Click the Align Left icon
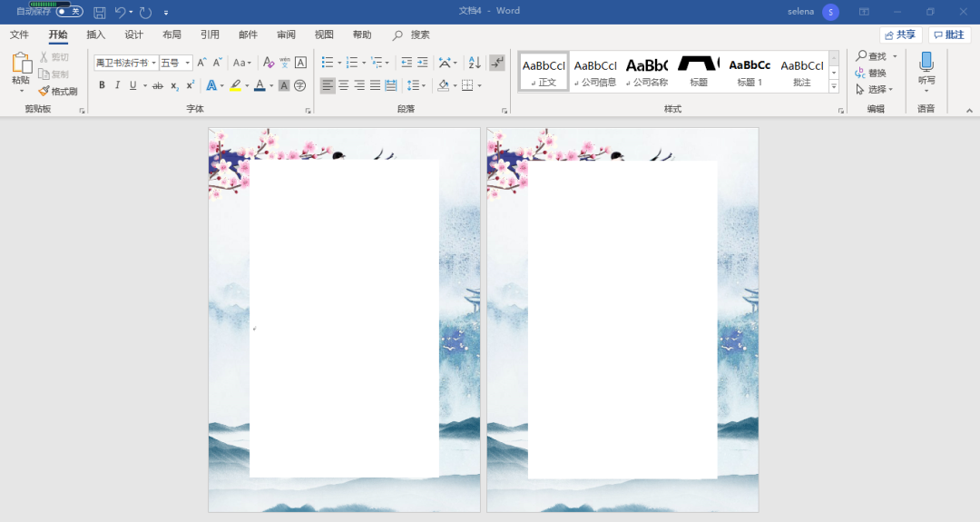The image size is (980, 522). pos(328,85)
